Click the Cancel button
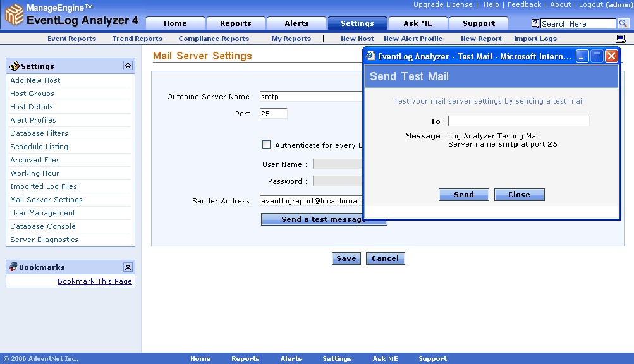Screen dimensions: 634x364 386,258
